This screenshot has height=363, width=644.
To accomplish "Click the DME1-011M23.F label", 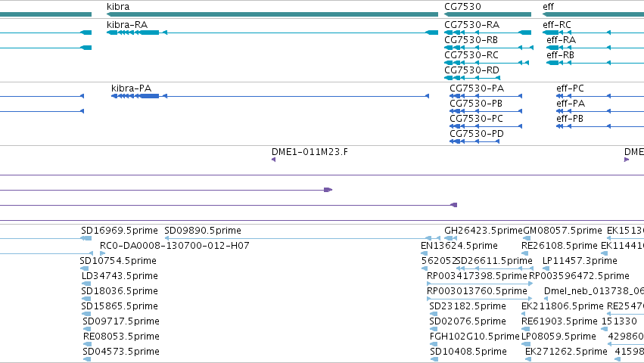I will coord(310,152).
